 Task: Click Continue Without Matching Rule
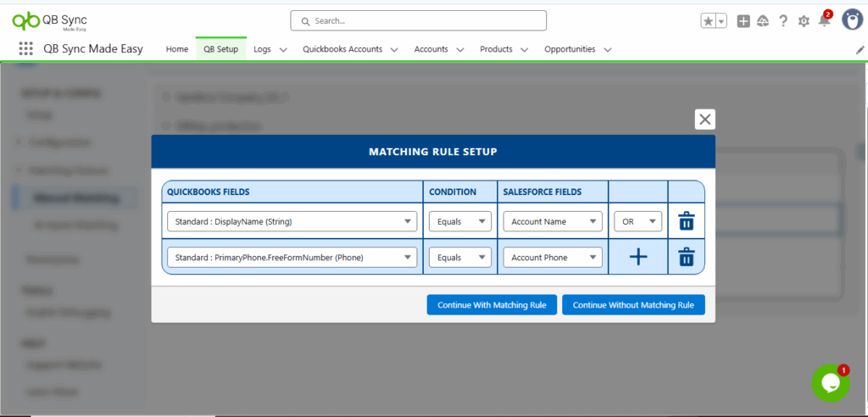coord(633,304)
